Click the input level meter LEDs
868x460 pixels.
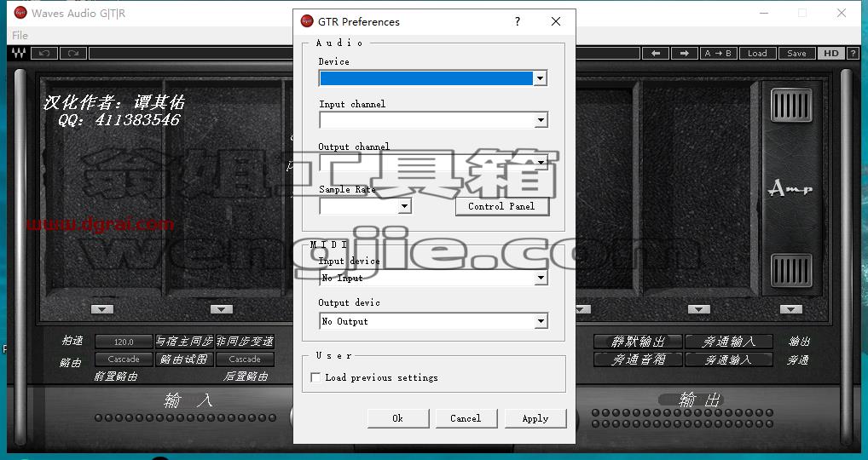point(185,418)
